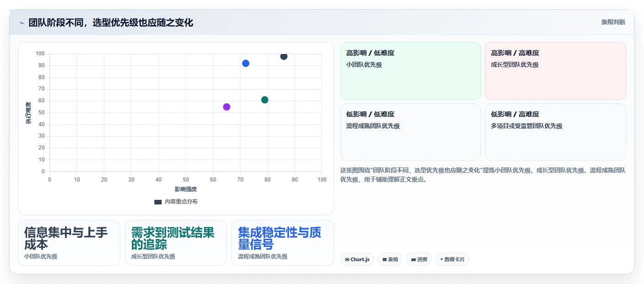Toggle the 内容重点分布 legend item
Image resolution: width=644 pixels, height=284 pixels.
(176, 202)
